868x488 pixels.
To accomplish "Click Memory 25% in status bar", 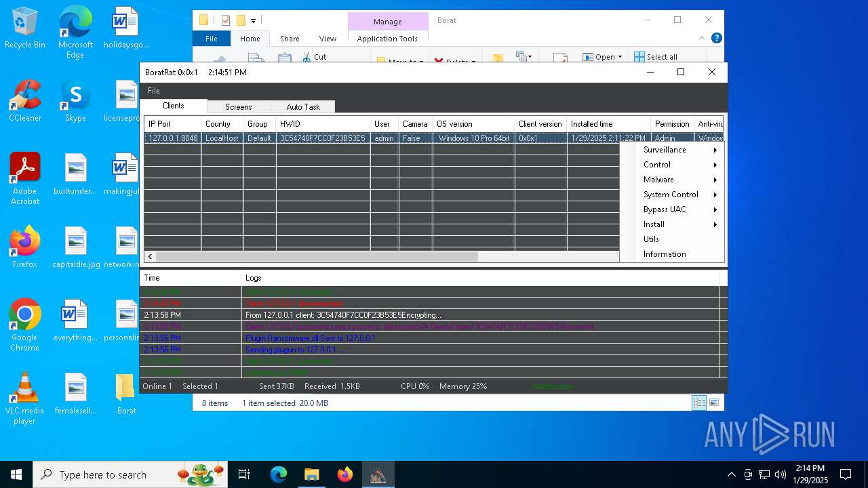I will (x=463, y=386).
